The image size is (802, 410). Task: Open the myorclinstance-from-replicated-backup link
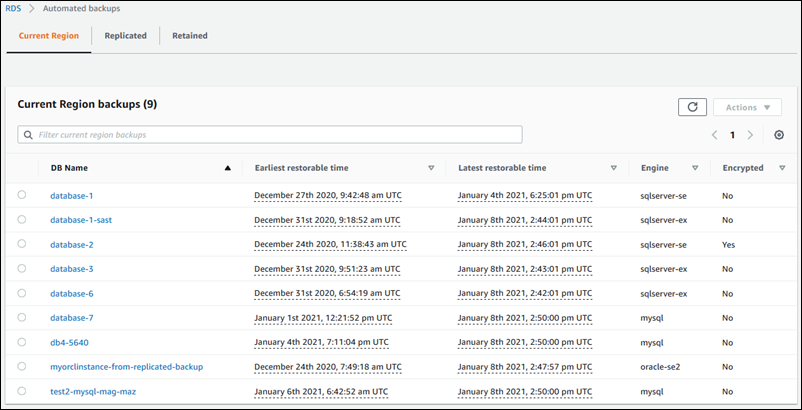(126, 367)
